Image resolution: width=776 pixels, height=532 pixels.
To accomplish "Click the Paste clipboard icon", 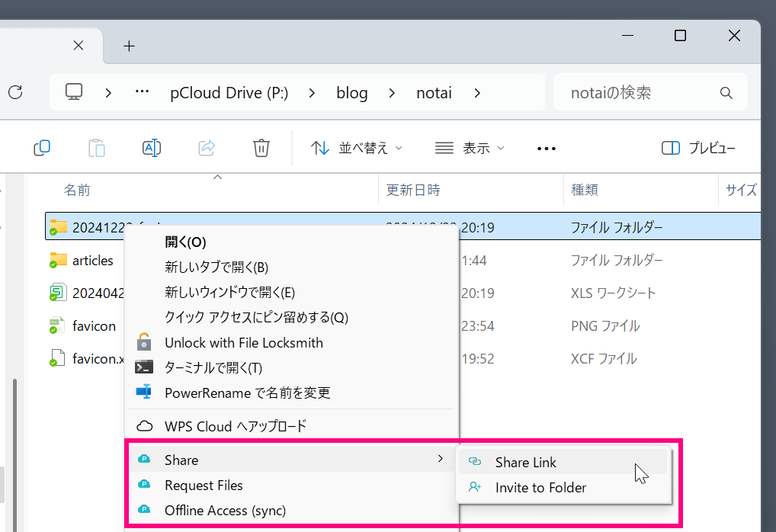I will tap(97, 148).
